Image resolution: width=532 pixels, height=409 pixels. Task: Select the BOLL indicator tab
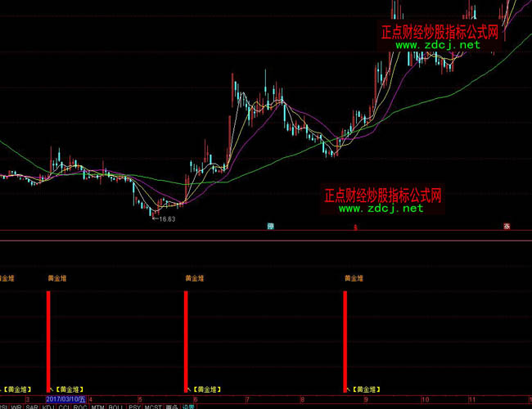[x=115, y=406]
